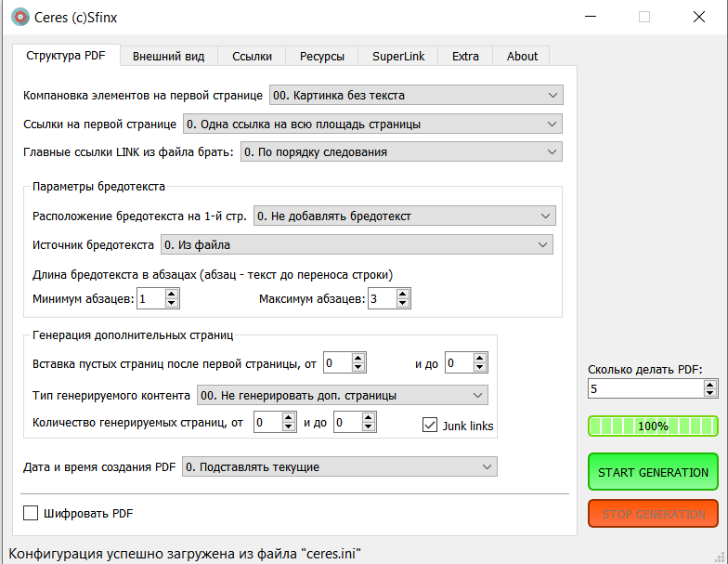Expand the Компановка элементов на первой странице dropdown
Image resolution: width=728 pixels, height=564 pixels.
(x=416, y=95)
